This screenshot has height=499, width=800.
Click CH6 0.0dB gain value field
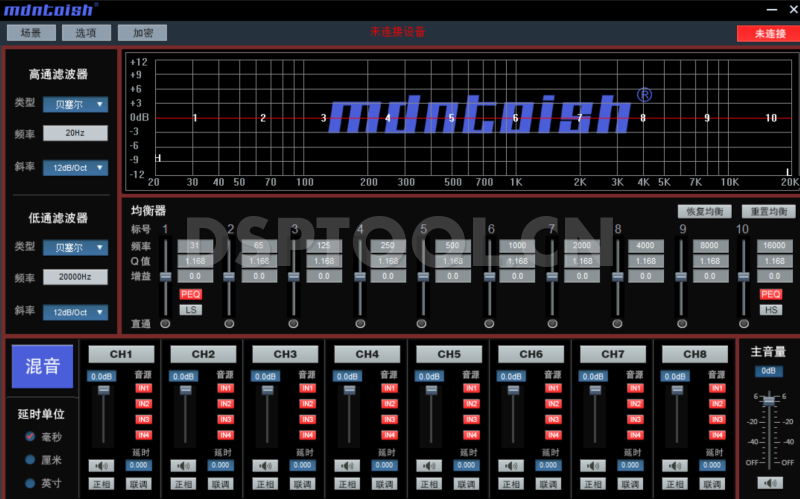coord(511,377)
